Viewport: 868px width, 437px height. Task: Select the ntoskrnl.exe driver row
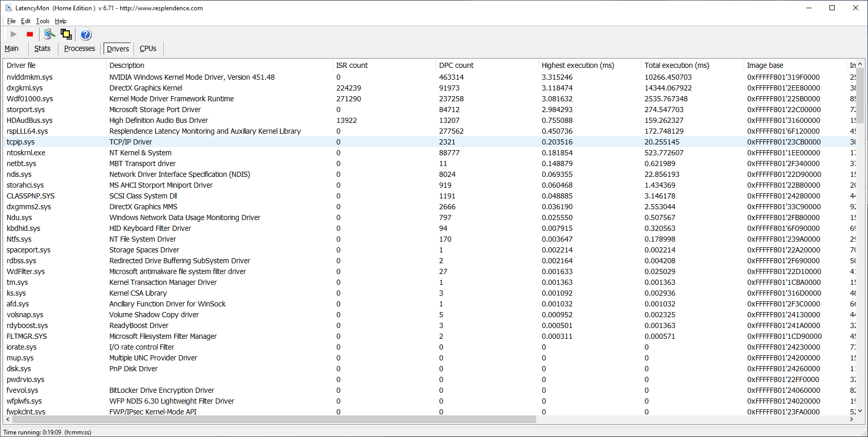coord(429,153)
